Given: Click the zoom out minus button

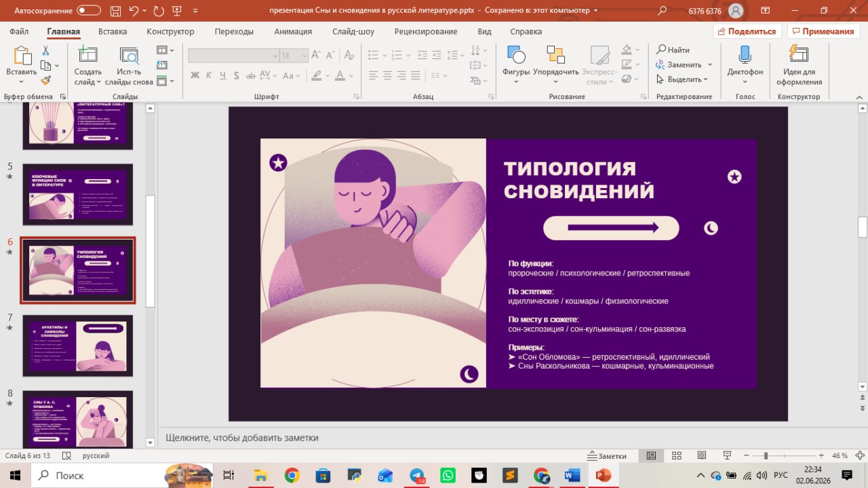Looking at the screenshot, I should [746, 456].
